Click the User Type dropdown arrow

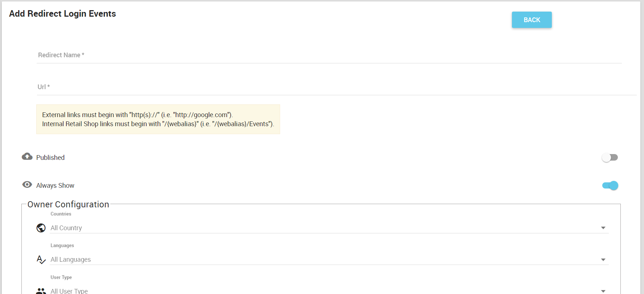tap(603, 291)
